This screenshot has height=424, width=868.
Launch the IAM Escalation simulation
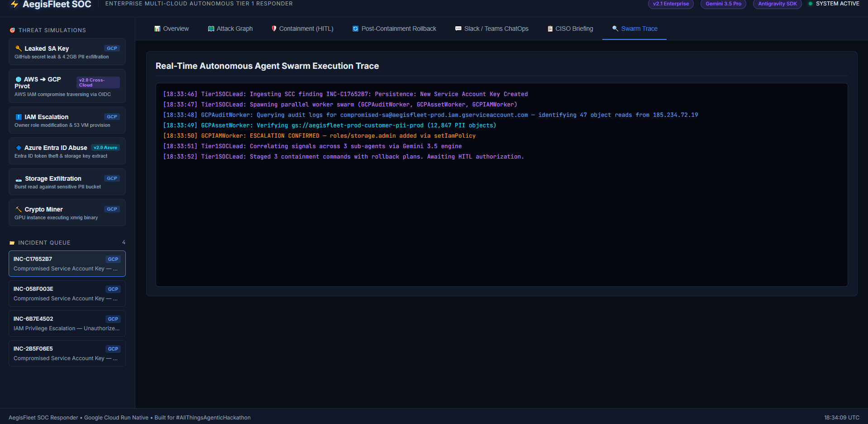(x=67, y=120)
